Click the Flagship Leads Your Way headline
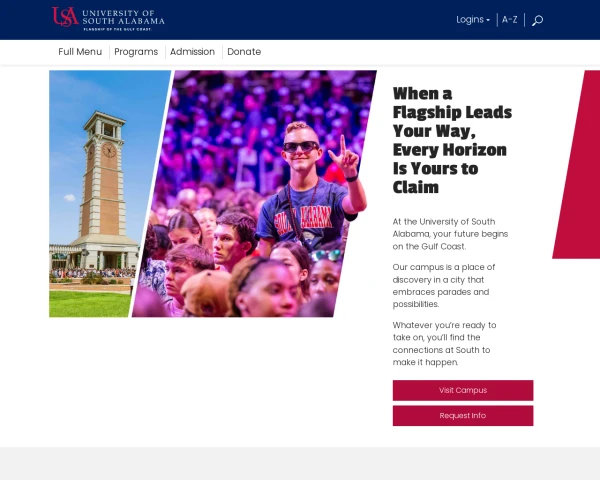 click(452, 140)
